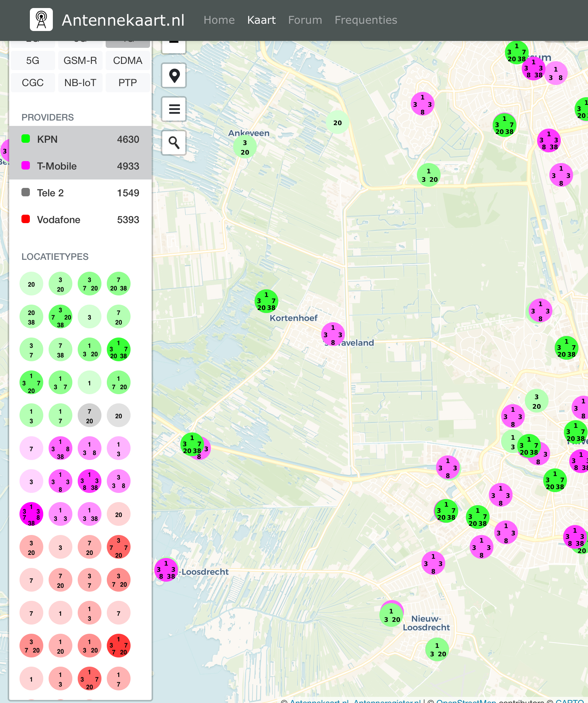Toggle the T-Mobile provider row
Image resolution: width=588 pixels, height=703 pixels.
80,166
